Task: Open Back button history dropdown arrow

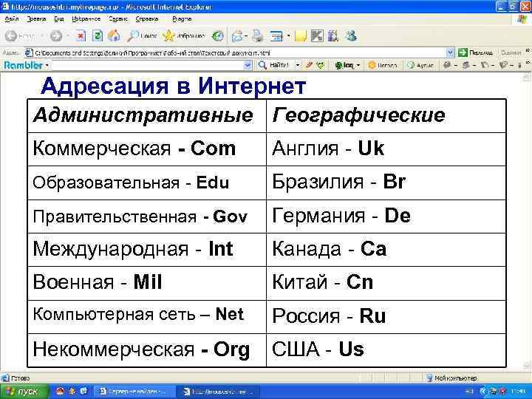Action: [x=42, y=35]
